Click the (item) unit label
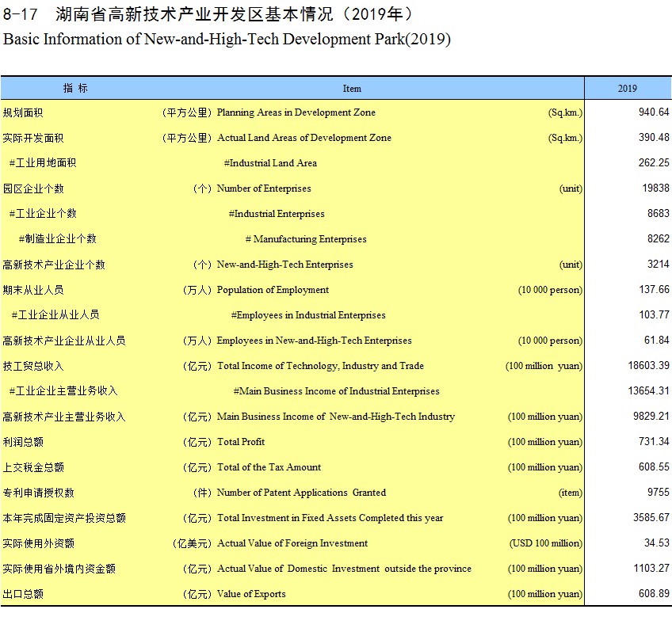The height and width of the screenshot is (632, 672). click(571, 493)
